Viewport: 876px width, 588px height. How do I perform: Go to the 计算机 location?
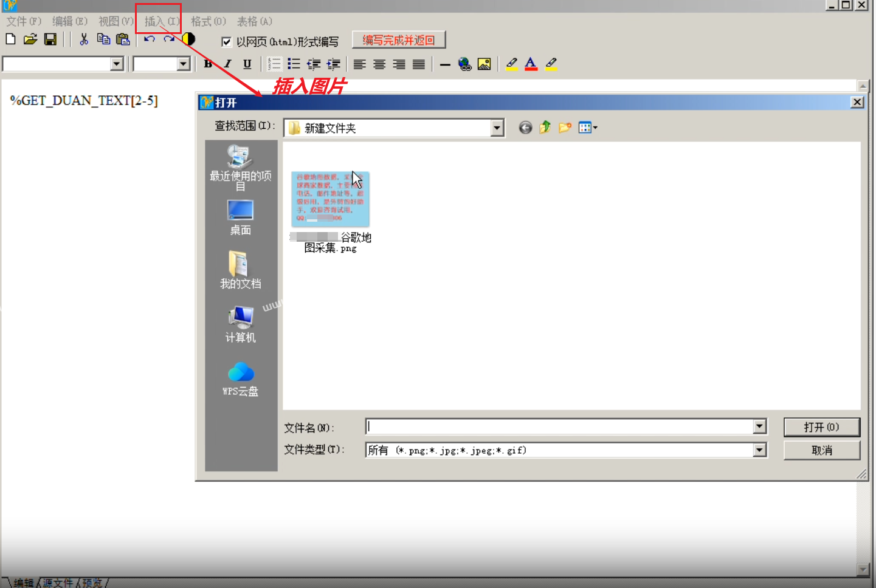pyautogui.click(x=241, y=325)
